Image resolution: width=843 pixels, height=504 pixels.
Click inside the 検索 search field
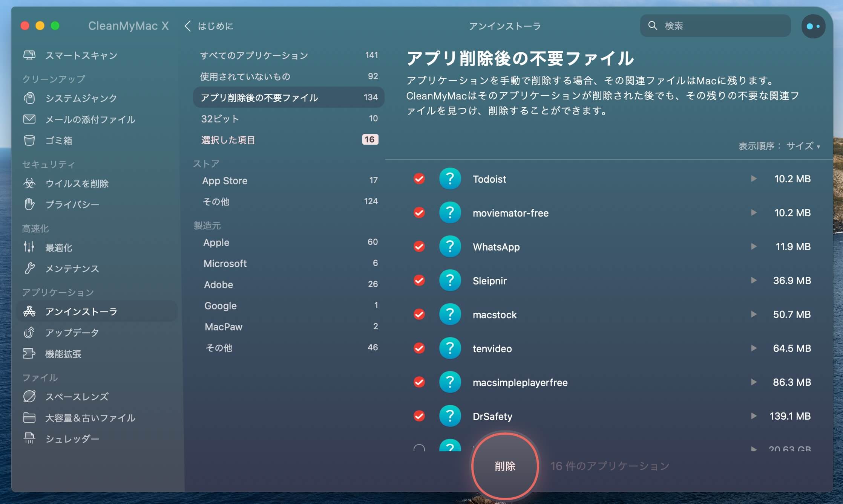[x=715, y=26]
